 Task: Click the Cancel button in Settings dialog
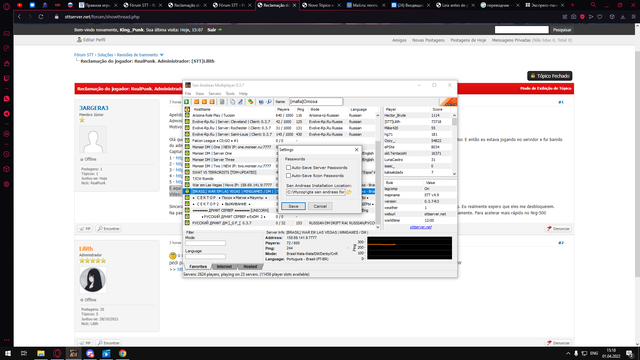(320, 206)
